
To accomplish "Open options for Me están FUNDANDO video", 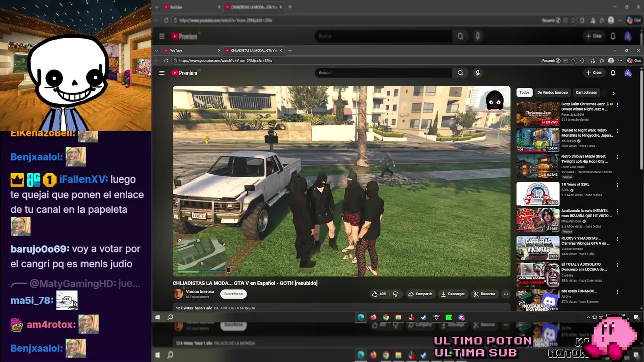I will pos(617,292).
